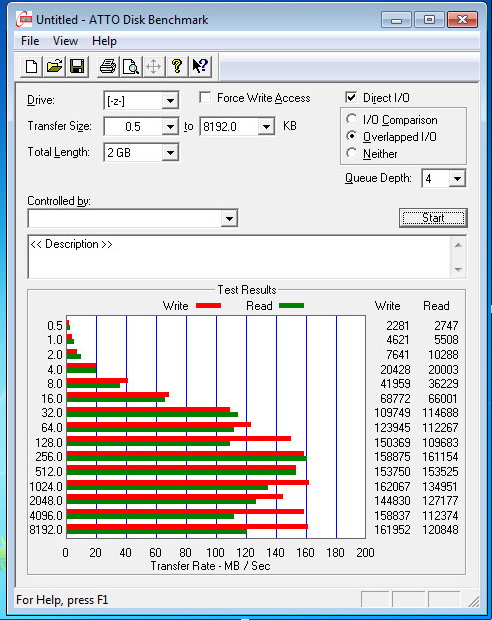Click write value 150369 in 128.0 row
Viewport: 492px width, 620px height.
pos(392,442)
